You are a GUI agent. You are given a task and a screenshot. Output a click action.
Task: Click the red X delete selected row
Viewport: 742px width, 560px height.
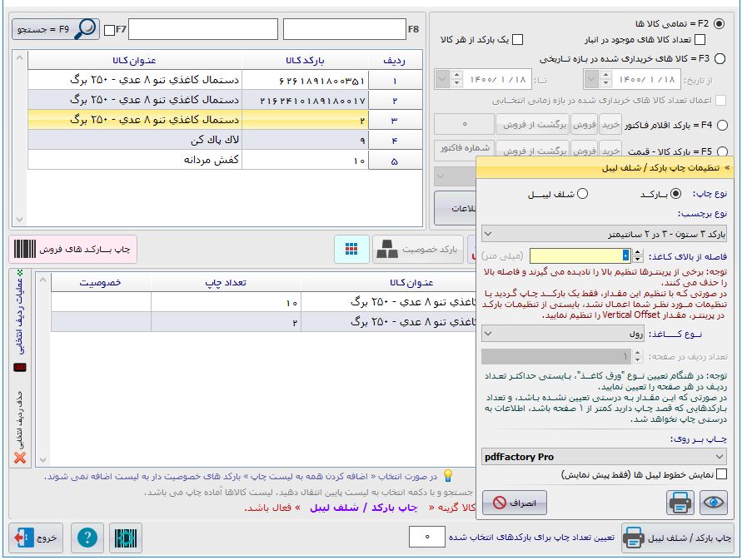pyautogui.click(x=20, y=458)
